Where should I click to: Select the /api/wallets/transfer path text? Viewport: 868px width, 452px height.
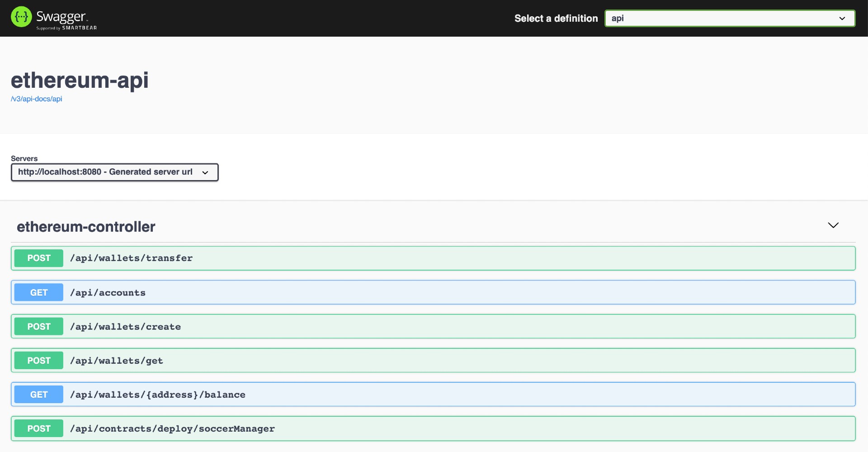coord(132,258)
